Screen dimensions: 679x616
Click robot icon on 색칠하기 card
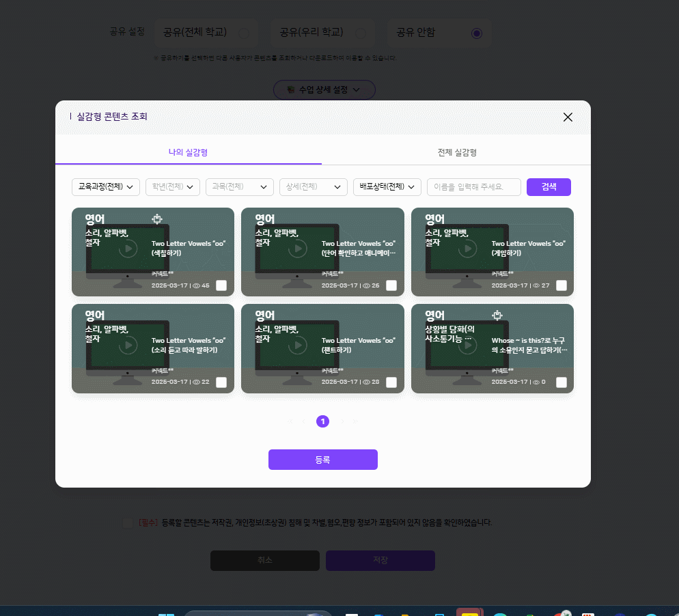click(x=157, y=219)
